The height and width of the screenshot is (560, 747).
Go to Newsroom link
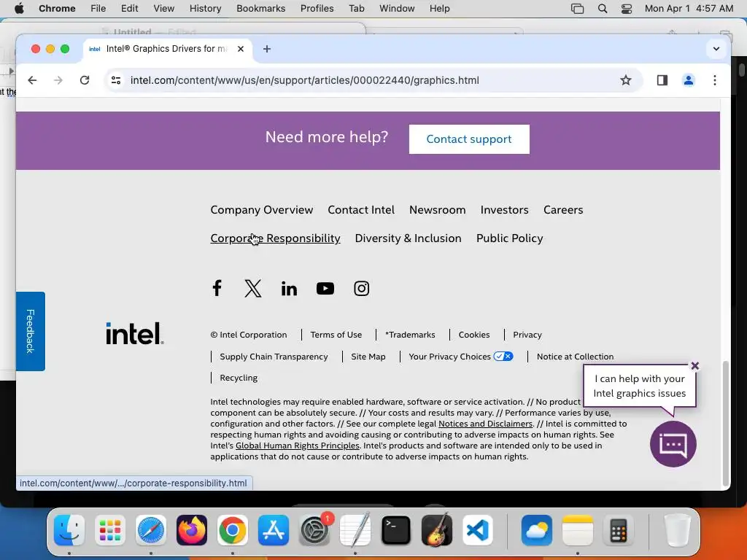coord(438,210)
